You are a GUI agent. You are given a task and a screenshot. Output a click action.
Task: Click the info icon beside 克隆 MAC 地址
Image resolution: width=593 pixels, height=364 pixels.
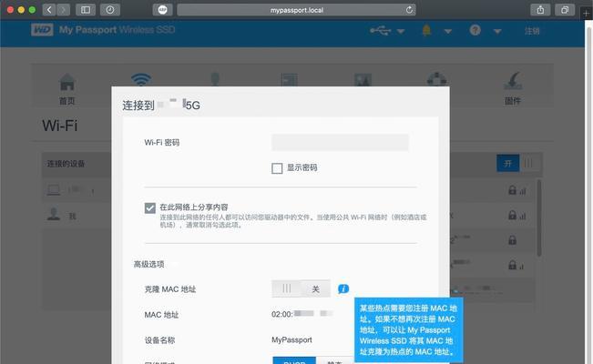343,289
